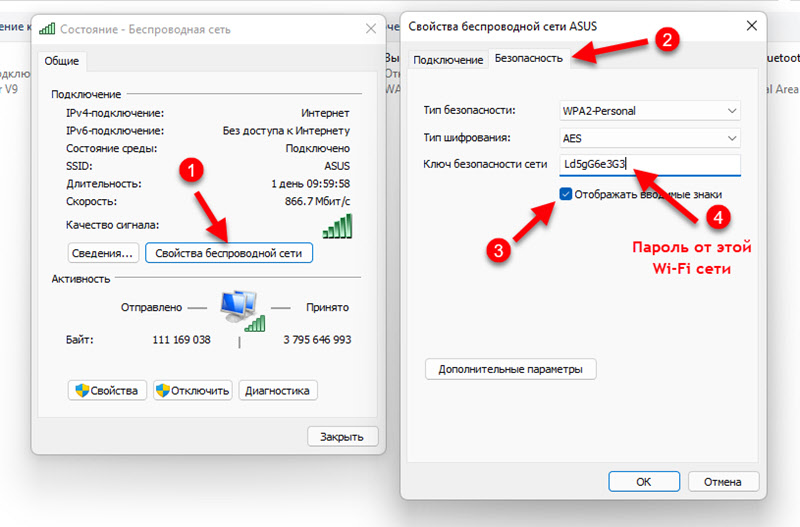The image size is (800, 527).
Task: Click the signal icon in the Состояние title bar
Action: (x=48, y=28)
